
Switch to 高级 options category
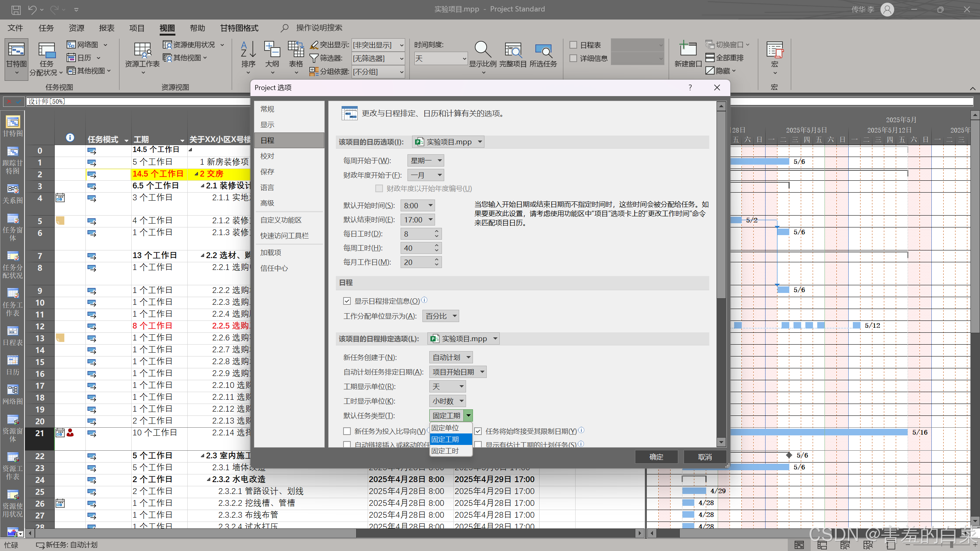[x=267, y=203]
